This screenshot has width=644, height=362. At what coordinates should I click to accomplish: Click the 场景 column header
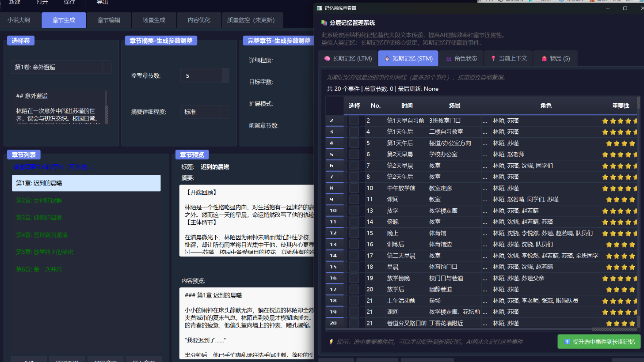454,106
